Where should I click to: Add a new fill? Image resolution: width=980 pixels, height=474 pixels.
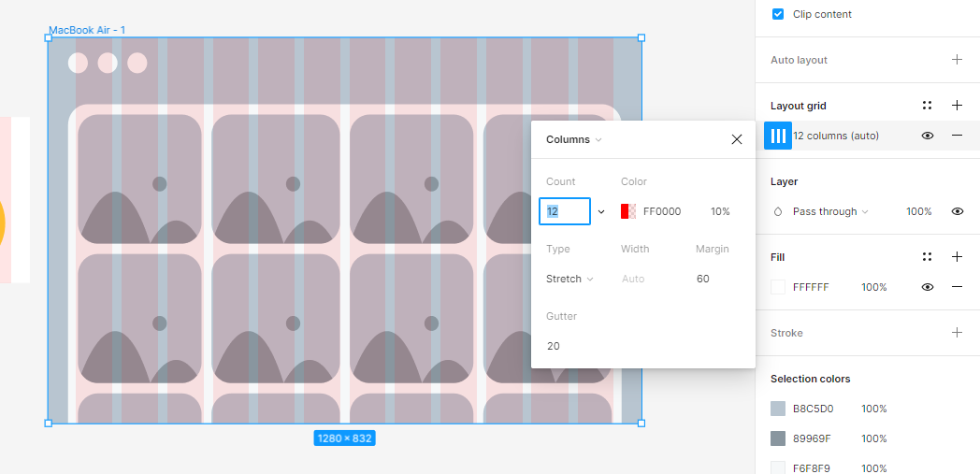(957, 257)
